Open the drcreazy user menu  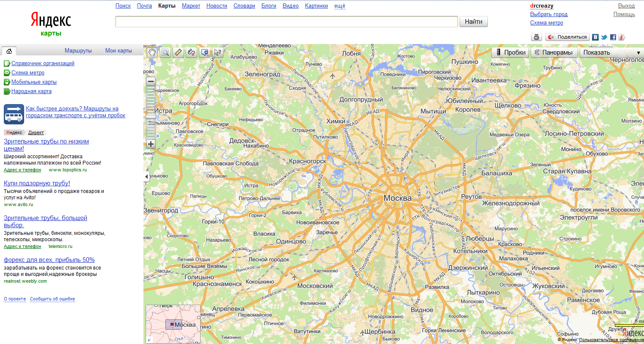pos(542,6)
